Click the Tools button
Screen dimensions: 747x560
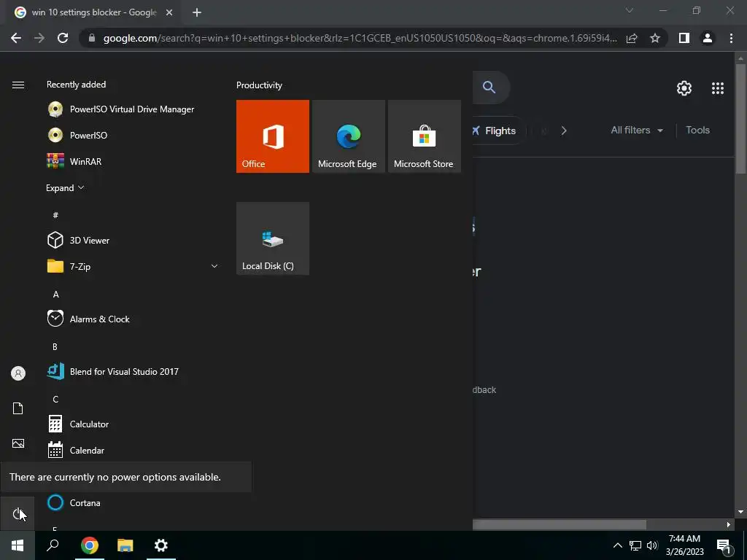pos(697,130)
